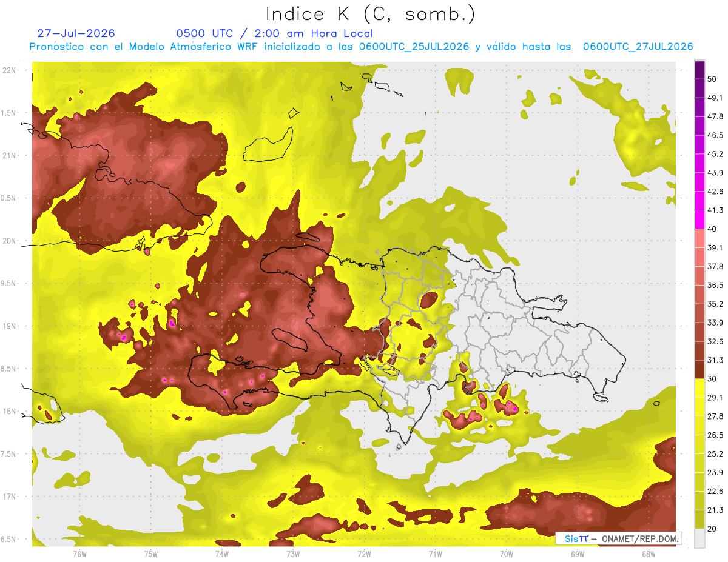Click the "43.9" colorbar value
This screenshot has width=728, height=562.
click(x=715, y=173)
